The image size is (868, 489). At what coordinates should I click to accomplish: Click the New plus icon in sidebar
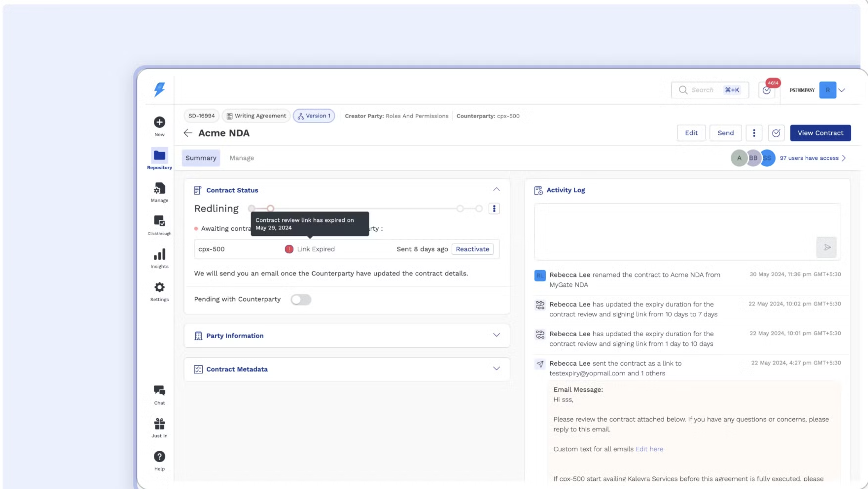159,122
